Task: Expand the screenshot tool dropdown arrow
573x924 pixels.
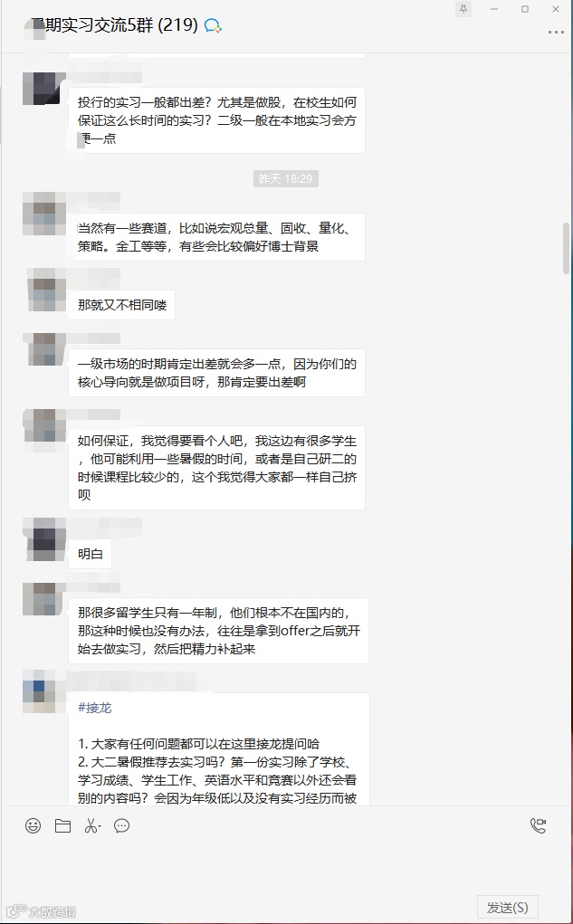Action: pos(100,826)
